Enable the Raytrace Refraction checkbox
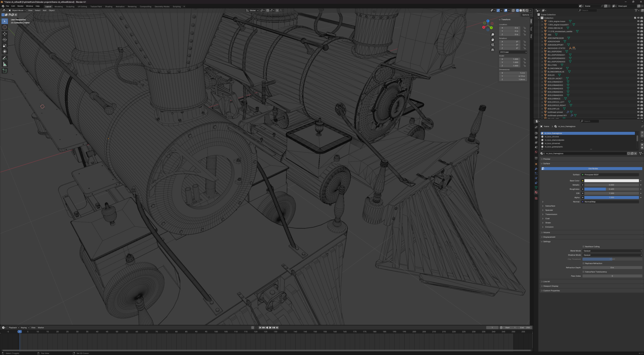 pos(584,263)
